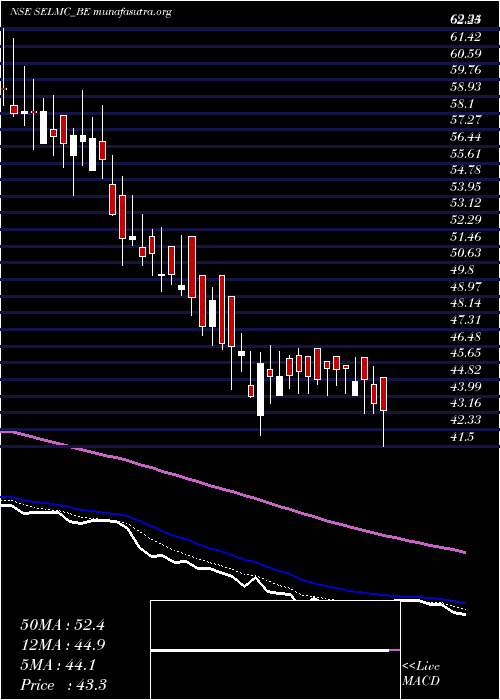Click the 12MA : 44.9 readout
Screen dimensions: 500x700
(63, 645)
